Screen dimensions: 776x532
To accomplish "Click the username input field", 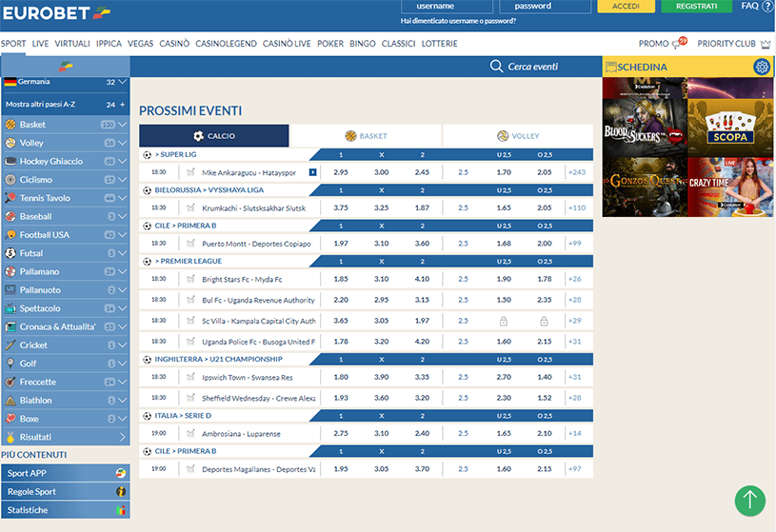I will pos(447,6).
